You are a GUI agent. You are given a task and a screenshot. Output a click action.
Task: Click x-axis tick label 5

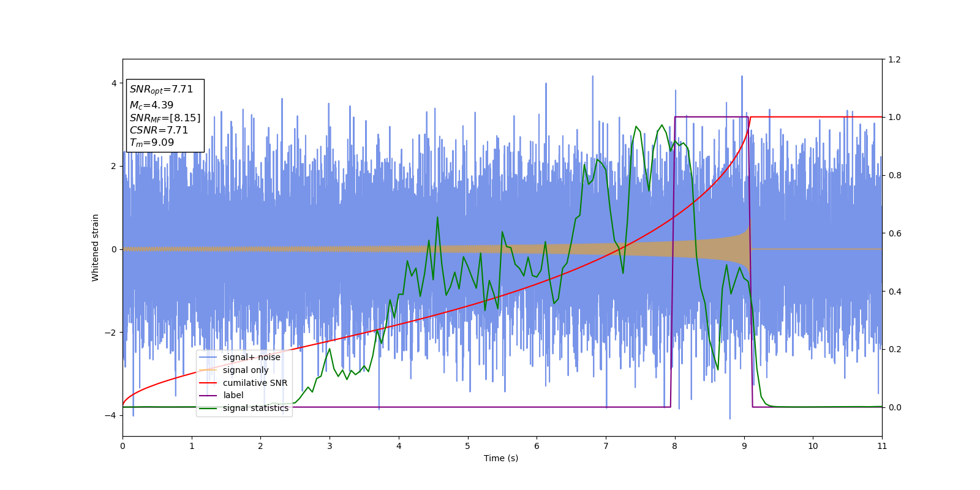[x=468, y=446]
